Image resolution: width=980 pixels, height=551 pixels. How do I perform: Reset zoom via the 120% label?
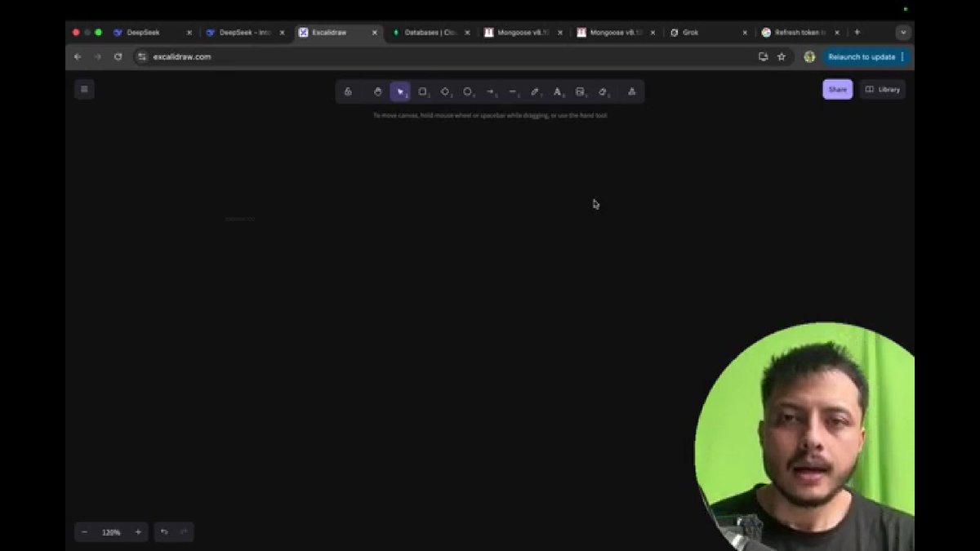111,532
